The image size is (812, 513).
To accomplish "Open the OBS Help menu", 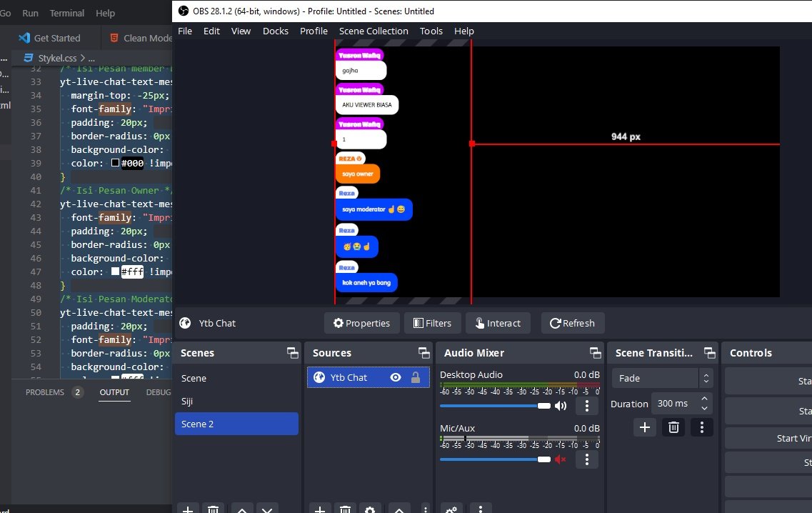I will tap(464, 31).
